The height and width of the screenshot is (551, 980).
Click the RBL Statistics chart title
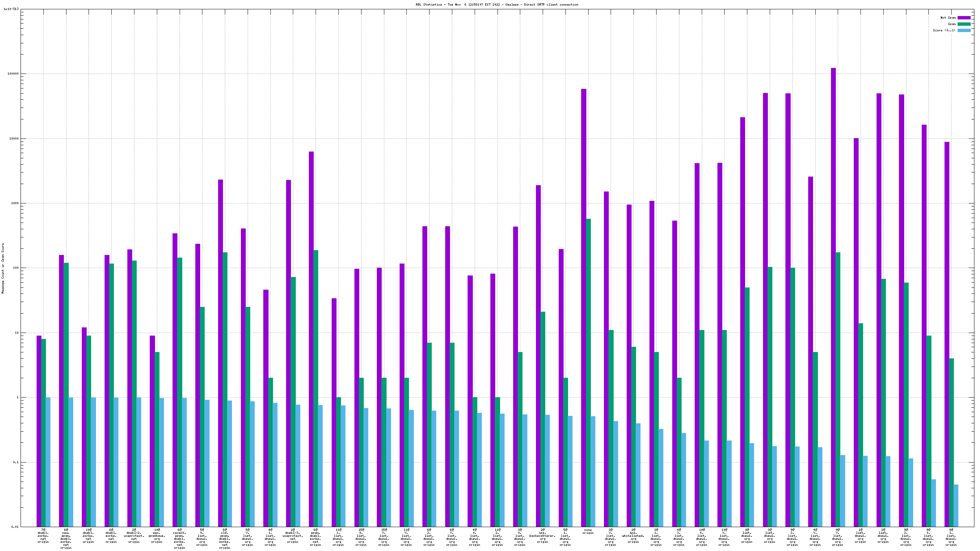pos(497,4)
